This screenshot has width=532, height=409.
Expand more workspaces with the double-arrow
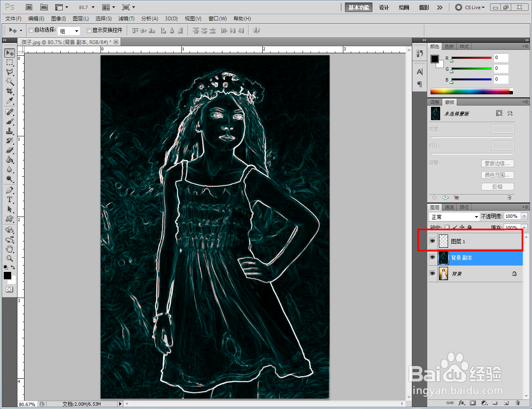(440, 7)
